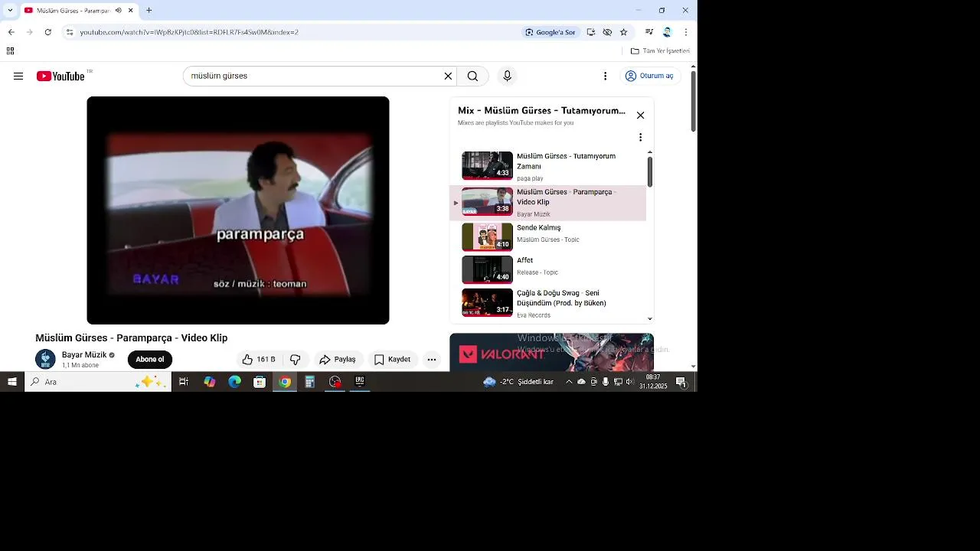
Task: Open the clock showing 08:37
Action: pyautogui.click(x=653, y=382)
